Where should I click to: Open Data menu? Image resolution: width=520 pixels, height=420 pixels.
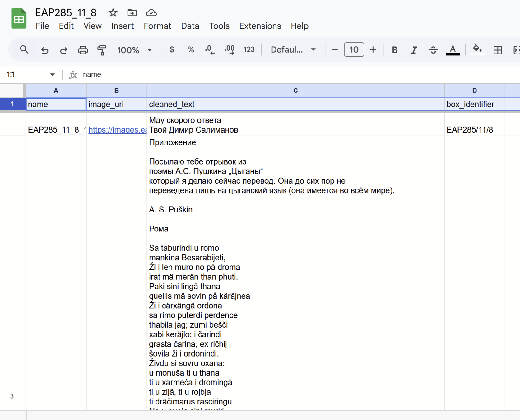(190, 26)
